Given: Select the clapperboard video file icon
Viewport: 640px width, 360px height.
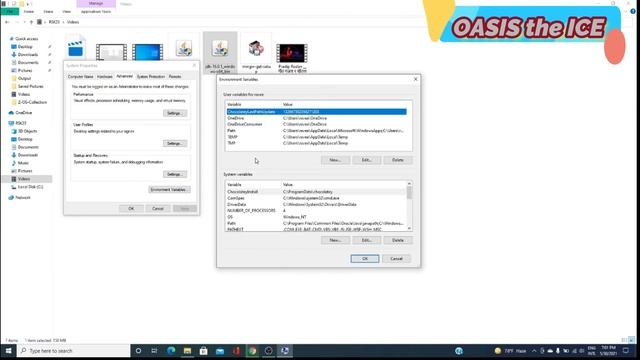Looking at the screenshot, I should point(76,47).
